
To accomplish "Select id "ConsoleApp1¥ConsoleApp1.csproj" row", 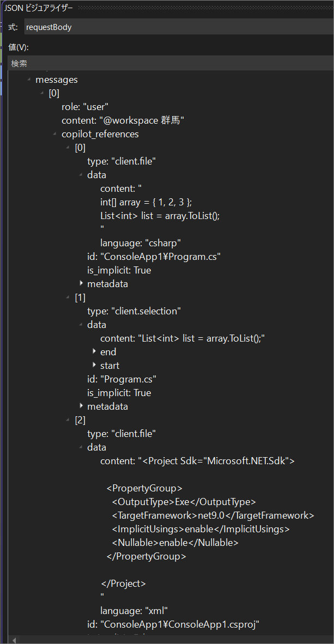I will (x=173, y=624).
